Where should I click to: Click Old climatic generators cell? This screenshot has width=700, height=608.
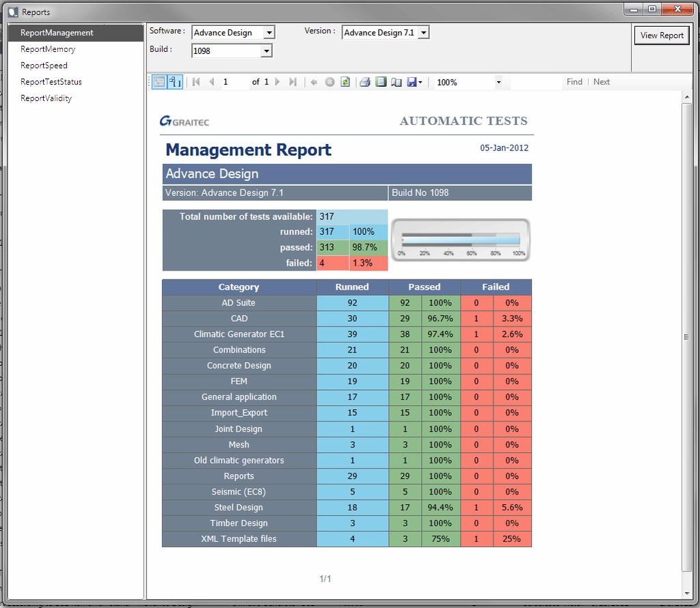(x=239, y=460)
